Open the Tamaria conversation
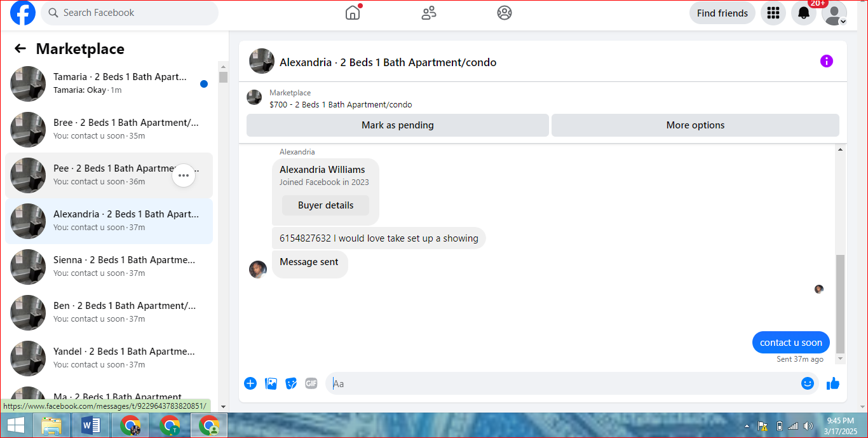Screen dimensions: 868x438 [109, 84]
